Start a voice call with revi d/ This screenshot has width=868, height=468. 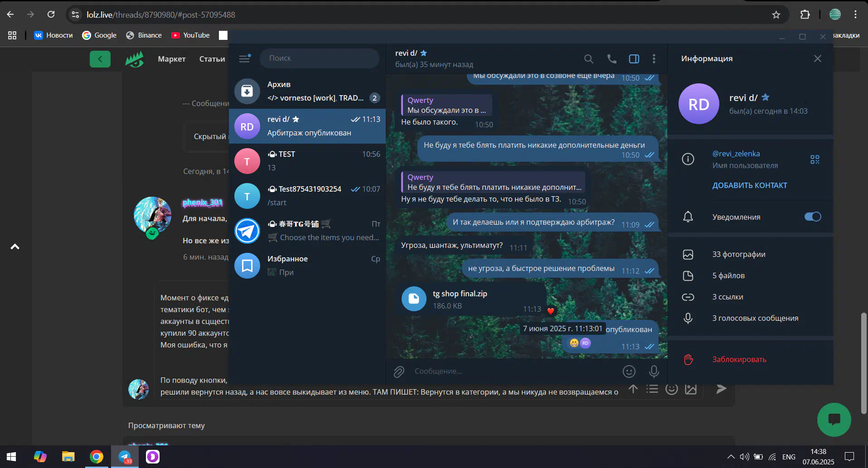(x=612, y=59)
